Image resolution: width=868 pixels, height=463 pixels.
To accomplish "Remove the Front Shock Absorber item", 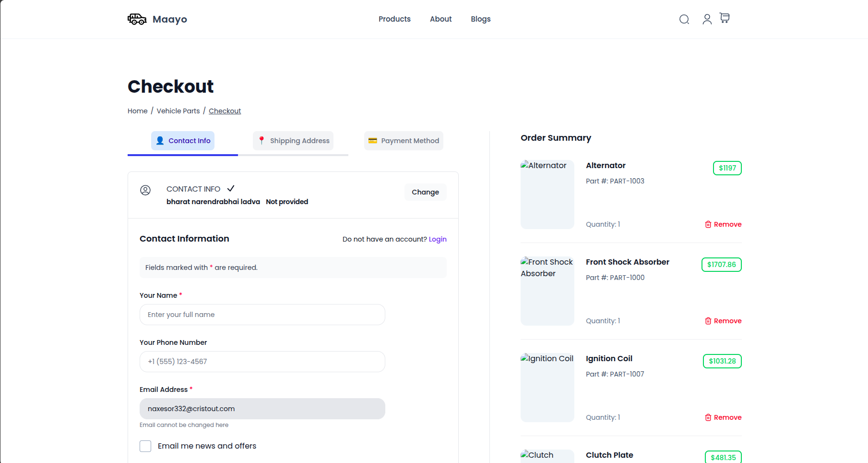I will tap(723, 321).
